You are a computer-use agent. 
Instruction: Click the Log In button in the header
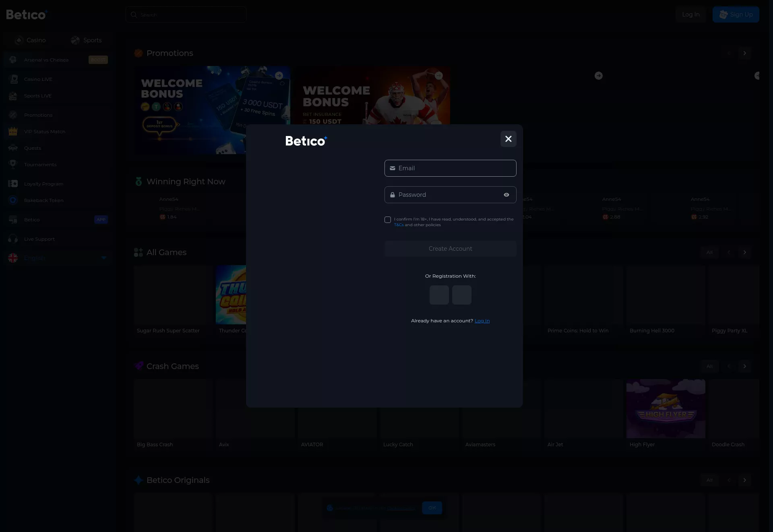pyautogui.click(x=691, y=14)
